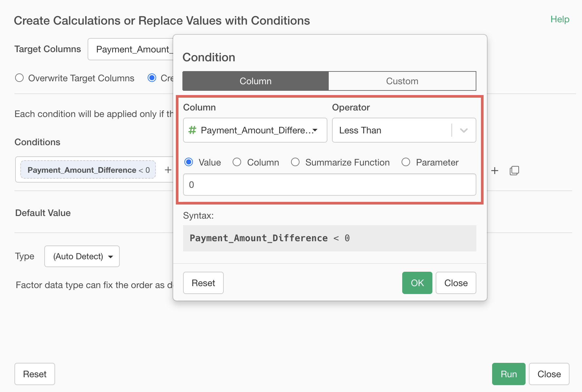The height and width of the screenshot is (392, 582).
Task: Click the value input field containing 0
Action: [329, 185]
